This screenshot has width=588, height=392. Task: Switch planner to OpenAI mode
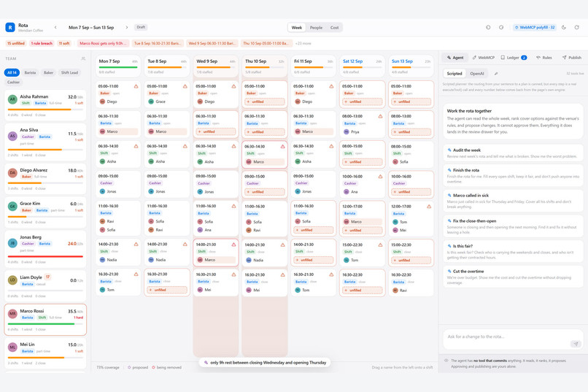[x=477, y=74]
